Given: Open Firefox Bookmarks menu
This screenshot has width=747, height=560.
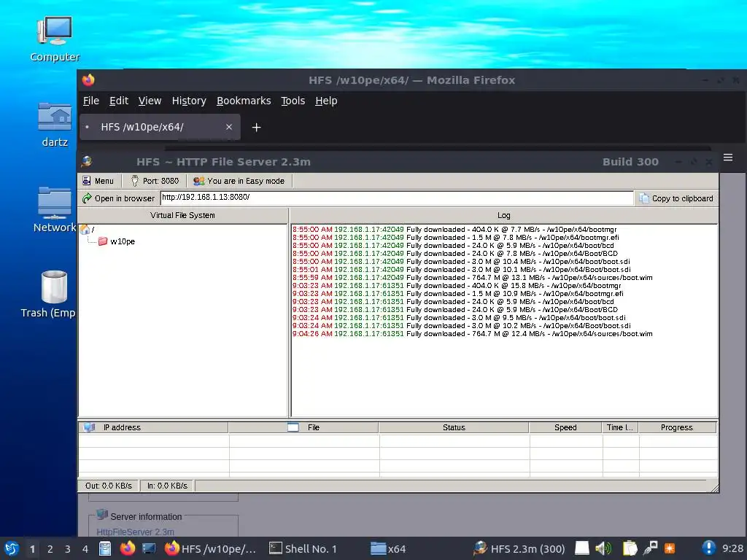Looking at the screenshot, I should [x=244, y=101].
